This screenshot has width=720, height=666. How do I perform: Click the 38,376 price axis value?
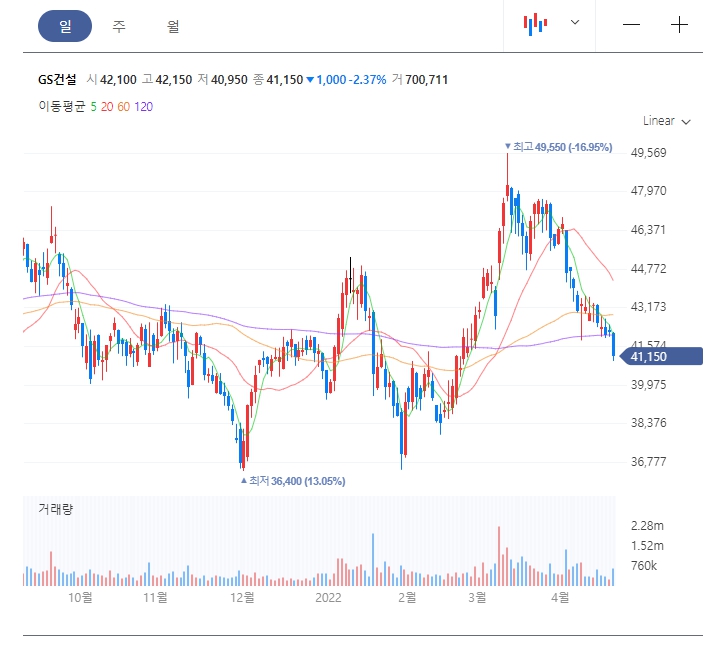pos(648,423)
